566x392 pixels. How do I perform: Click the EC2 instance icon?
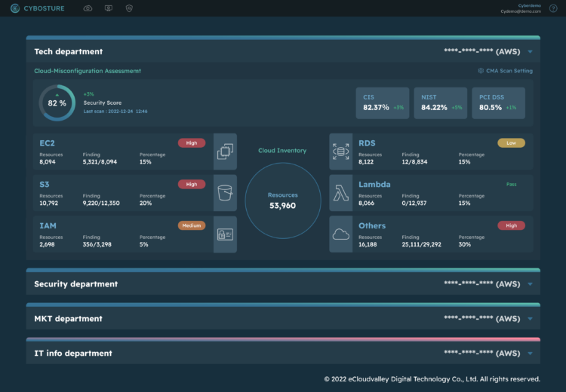click(x=225, y=152)
